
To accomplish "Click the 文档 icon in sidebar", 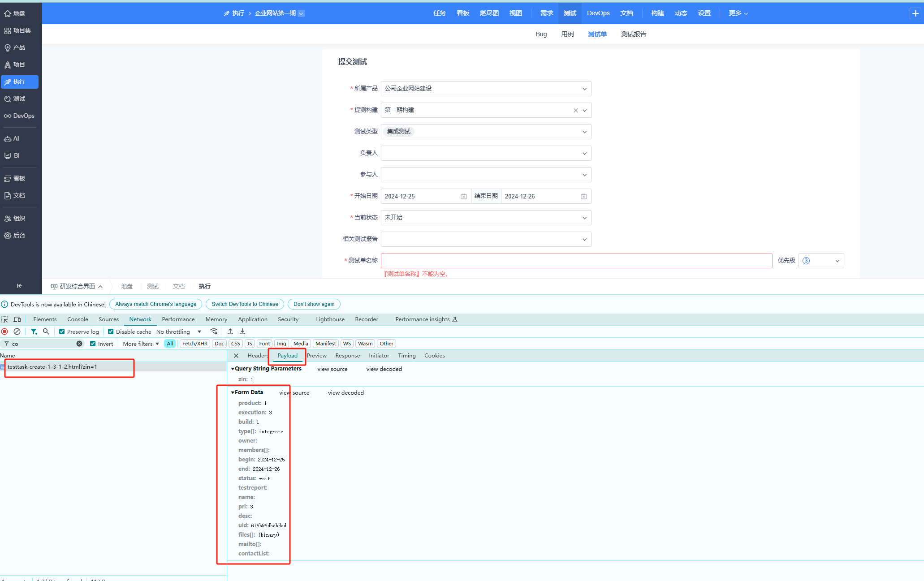I will click(x=20, y=195).
